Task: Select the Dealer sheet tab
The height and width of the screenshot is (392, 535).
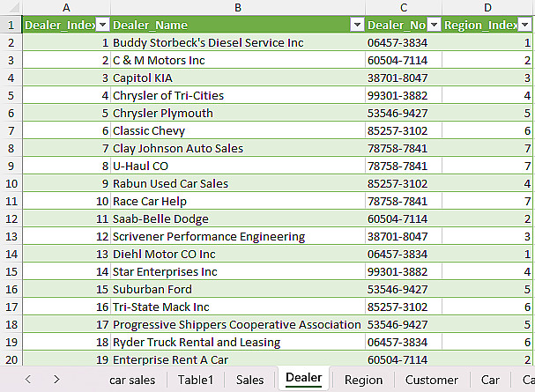Action: pyautogui.click(x=304, y=378)
